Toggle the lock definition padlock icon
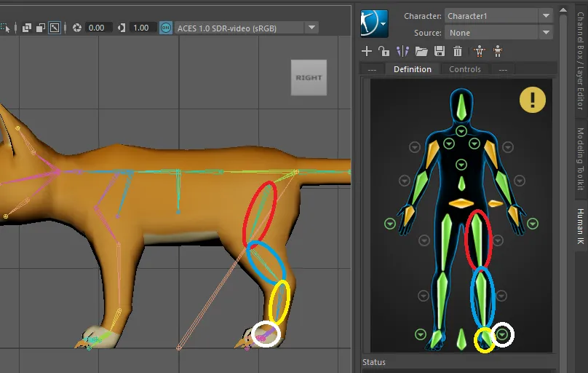The width and height of the screenshot is (588, 373). [x=384, y=51]
